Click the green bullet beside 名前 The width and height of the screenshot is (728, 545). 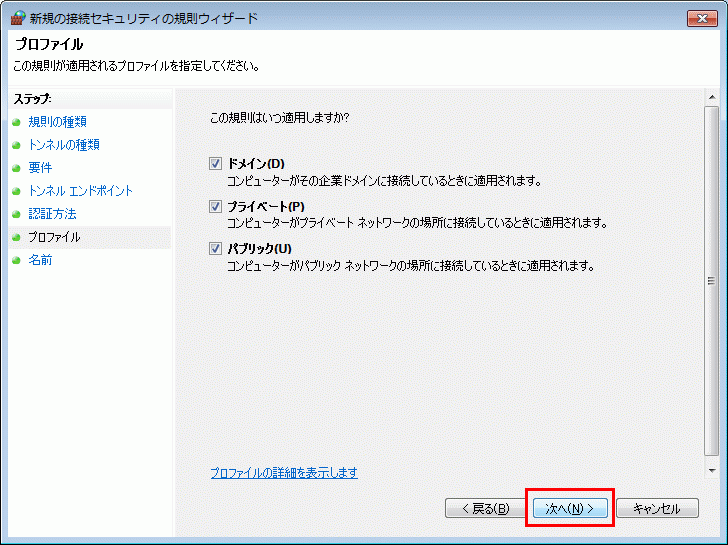16,260
